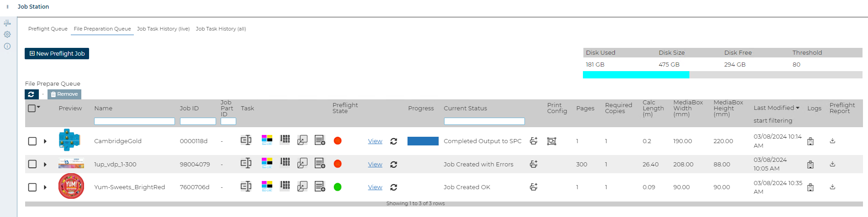The height and width of the screenshot is (217, 868).
Task: Tick the checkbox for 1up_vdp_1-300
Action: tap(32, 164)
